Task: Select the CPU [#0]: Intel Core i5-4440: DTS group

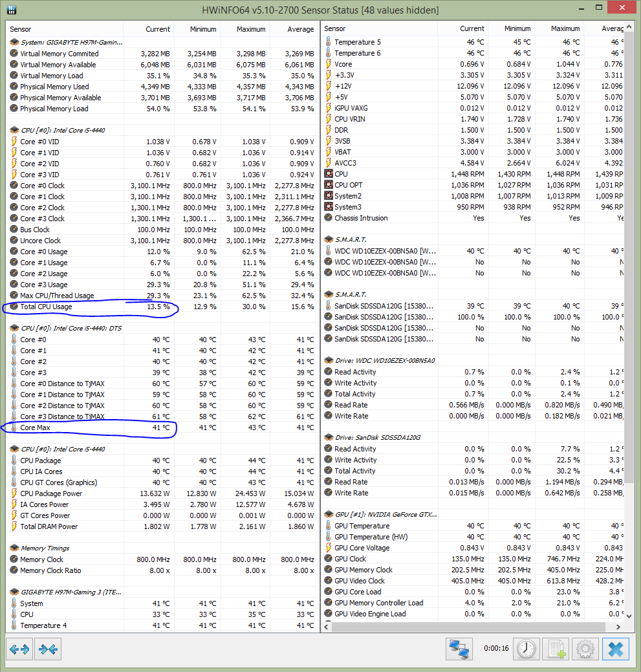Action: 71,329
